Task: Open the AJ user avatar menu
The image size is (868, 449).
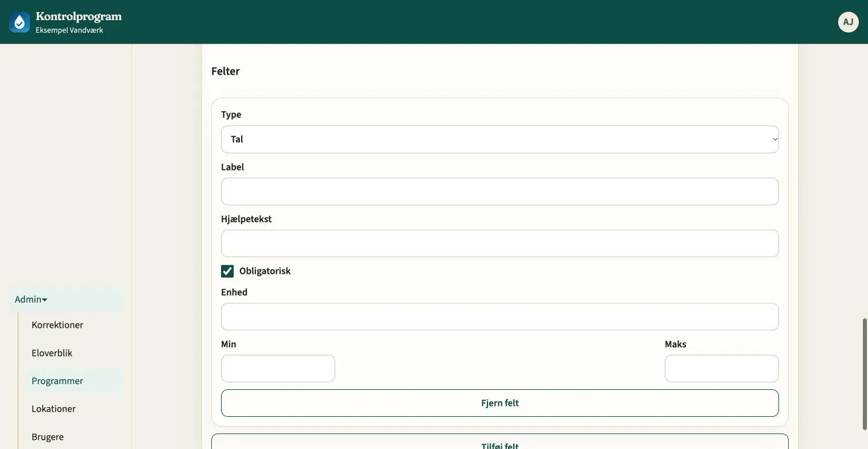Action: (x=848, y=22)
